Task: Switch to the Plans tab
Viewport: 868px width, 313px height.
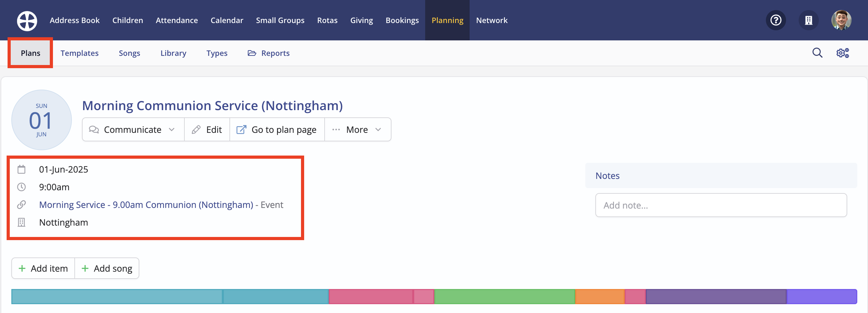Action: click(x=30, y=53)
